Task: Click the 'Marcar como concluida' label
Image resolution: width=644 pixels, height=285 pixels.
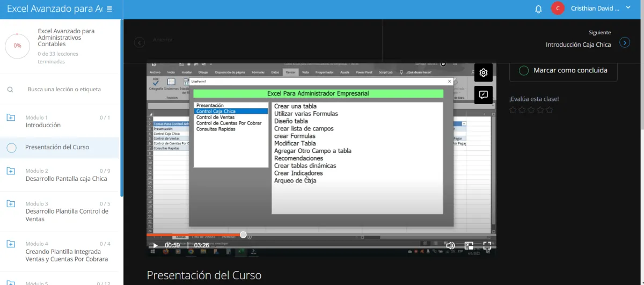Action: (x=570, y=70)
